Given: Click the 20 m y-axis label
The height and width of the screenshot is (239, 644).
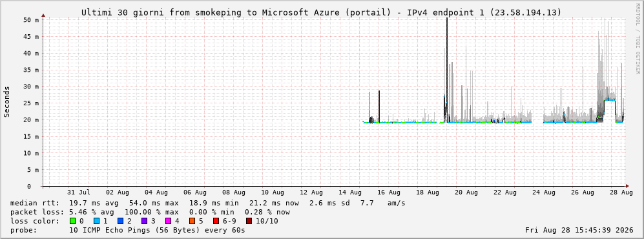Looking at the screenshot, I should click(x=32, y=120).
